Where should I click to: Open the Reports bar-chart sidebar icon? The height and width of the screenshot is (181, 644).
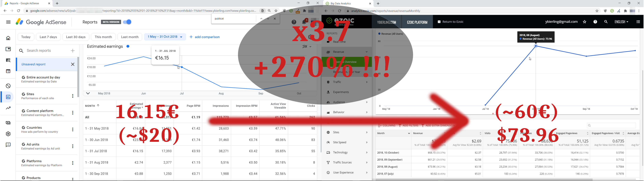(8, 97)
